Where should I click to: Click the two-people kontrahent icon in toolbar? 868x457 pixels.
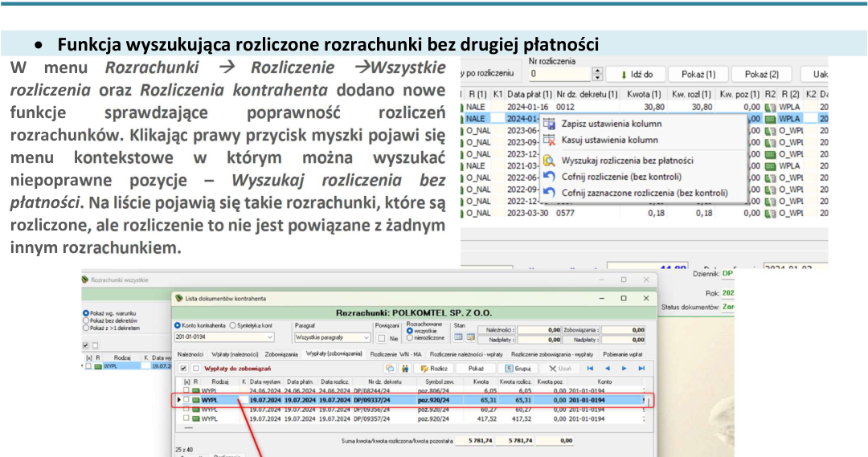[404, 369]
